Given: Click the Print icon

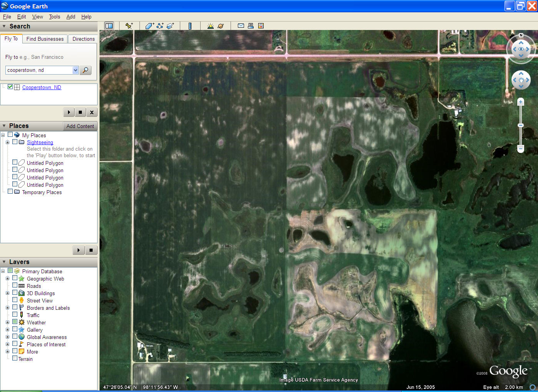Looking at the screenshot, I should point(251,26).
